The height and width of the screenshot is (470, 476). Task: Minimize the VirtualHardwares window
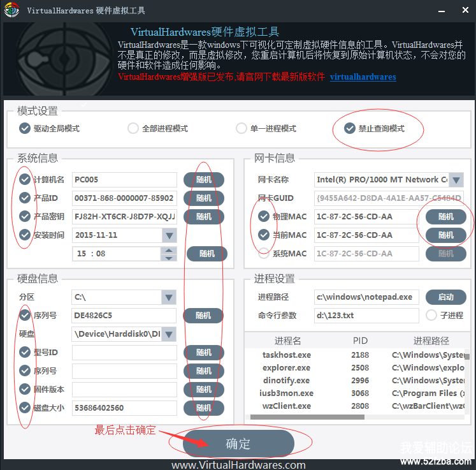pyautogui.click(x=442, y=11)
